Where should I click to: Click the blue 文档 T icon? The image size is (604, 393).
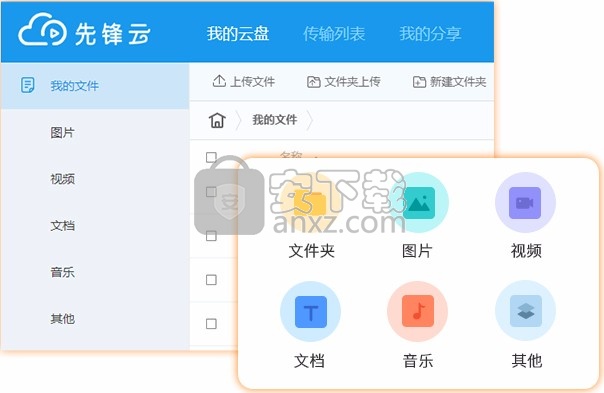[x=310, y=311]
